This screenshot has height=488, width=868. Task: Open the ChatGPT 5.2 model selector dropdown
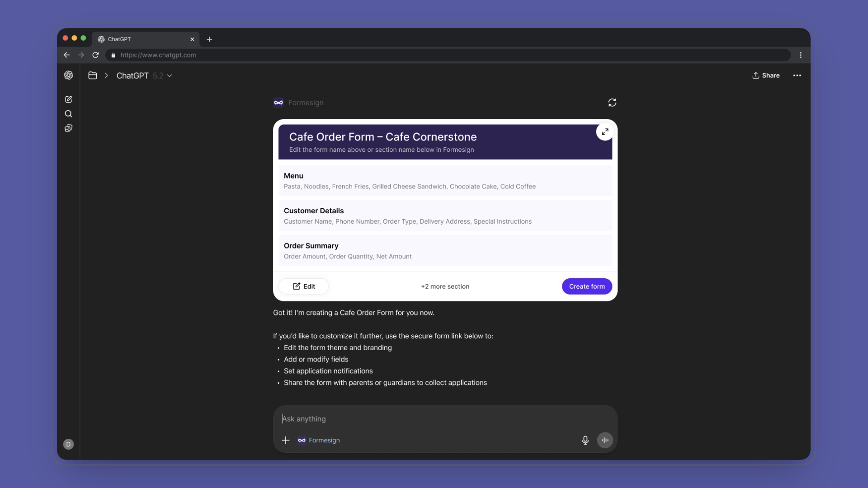[144, 75]
